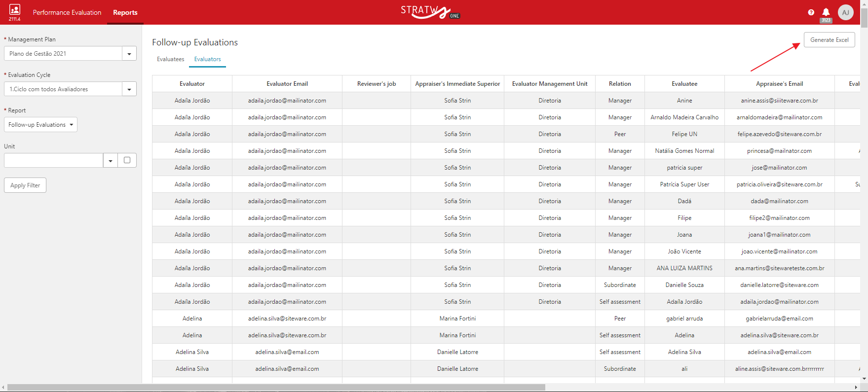868x392 pixels.
Task: Select the Evaluator Management Unit header
Action: (550, 84)
